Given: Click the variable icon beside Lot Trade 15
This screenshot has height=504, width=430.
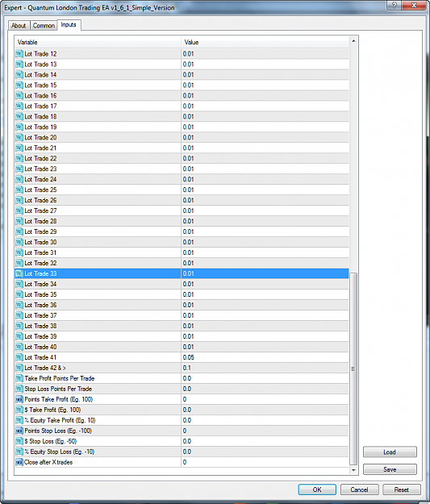Looking at the screenshot, I should coord(19,85).
